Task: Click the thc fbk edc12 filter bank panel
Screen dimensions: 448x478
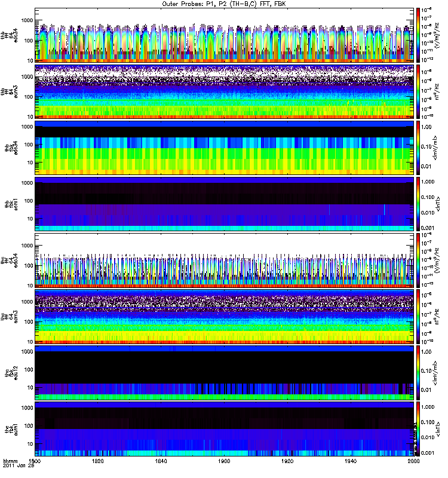Action: [225, 373]
